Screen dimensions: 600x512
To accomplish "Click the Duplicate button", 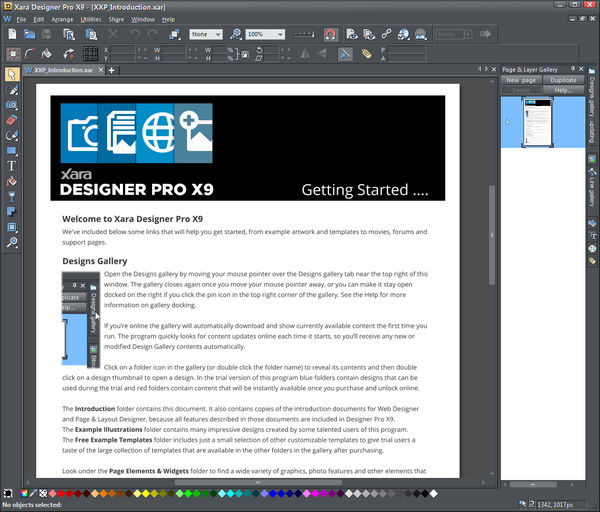I will [563, 80].
